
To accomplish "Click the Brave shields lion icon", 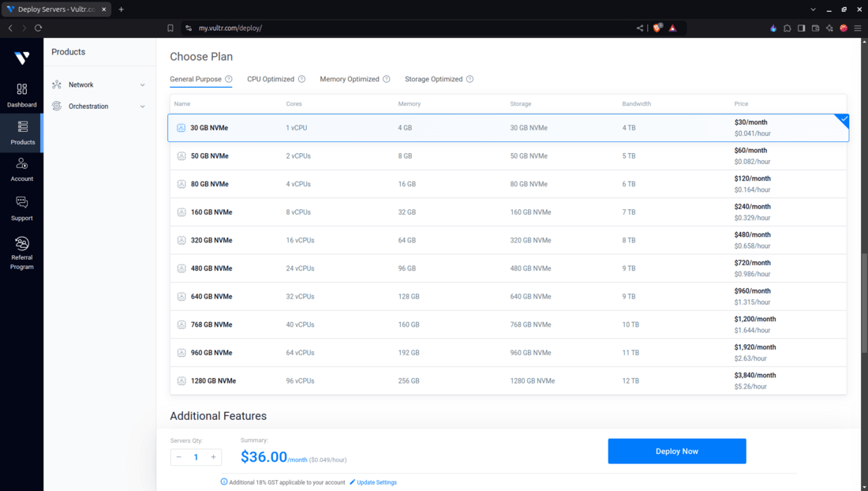I will click(x=657, y=28).
